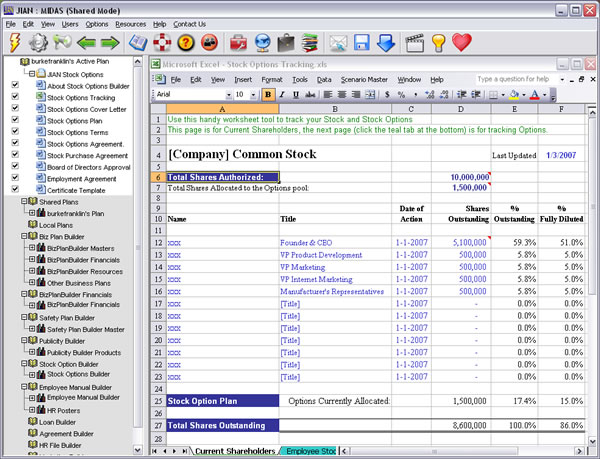
Task: Select Other Business Plans in the tree
Action: coord(79,283)
